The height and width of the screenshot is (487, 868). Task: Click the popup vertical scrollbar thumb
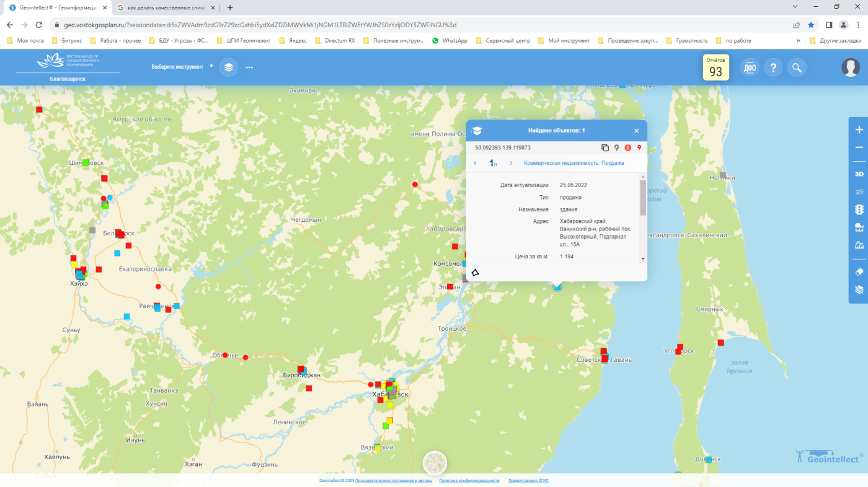643,198
